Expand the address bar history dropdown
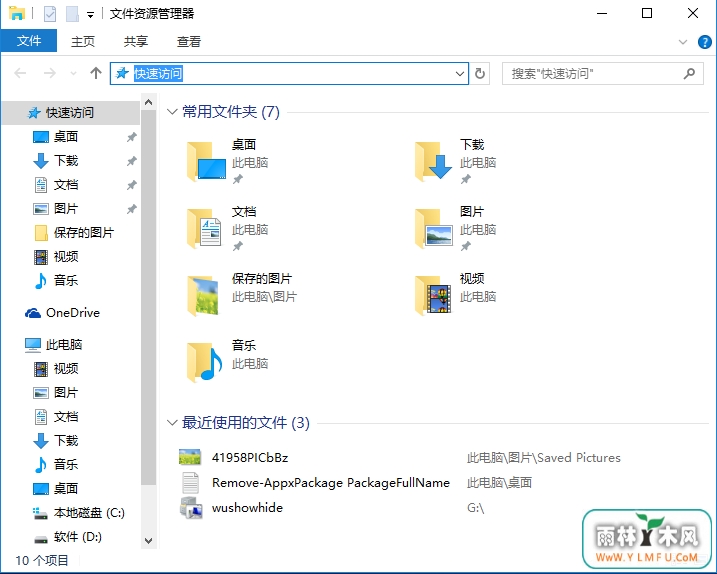The image size is (717, 574). 460,74
